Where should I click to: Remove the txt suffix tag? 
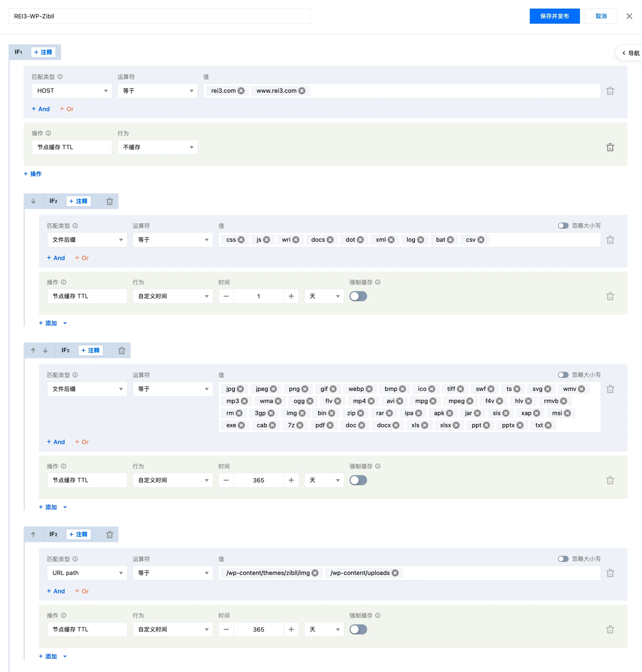[x=548, y=425]
